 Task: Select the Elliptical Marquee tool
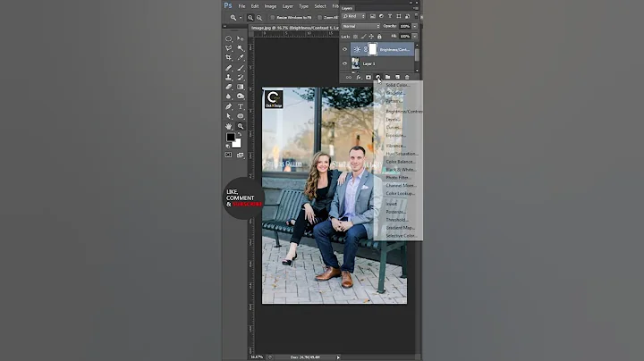[229, 38]
